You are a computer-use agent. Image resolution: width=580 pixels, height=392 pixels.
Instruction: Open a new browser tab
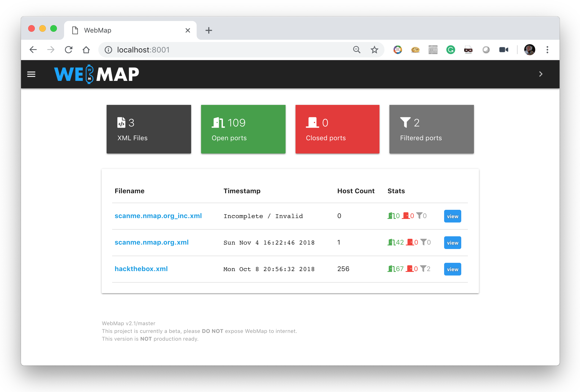[209, 30]
